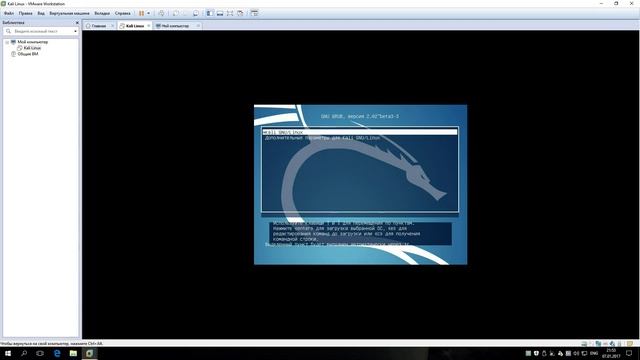Close the Мой компьютер tab

(x=198, y=26)
